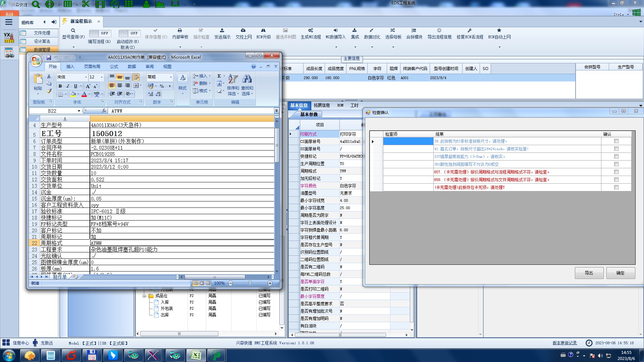Click the Excel bold formatting icon
The width and height of the screenshot is (644, 362).
[60, 86]
